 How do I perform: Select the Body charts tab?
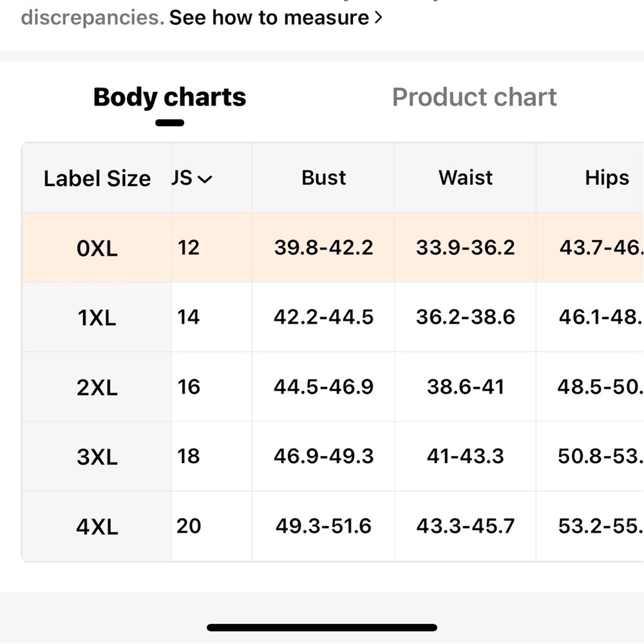[169, 98]
